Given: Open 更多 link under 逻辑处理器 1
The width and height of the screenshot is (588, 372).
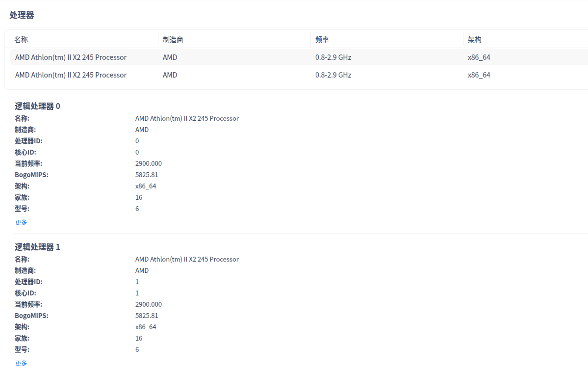Looking at the screenshot, I should (x=21, y=363).
